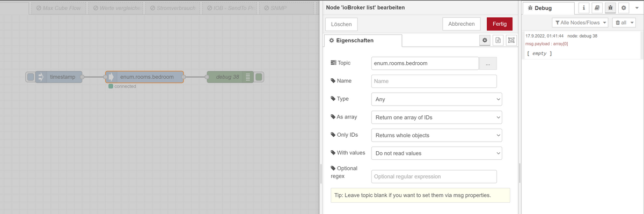This screenshot has width=644, height=214.
Task: Click the timestamp node label
Action: (x=63, y=77)
